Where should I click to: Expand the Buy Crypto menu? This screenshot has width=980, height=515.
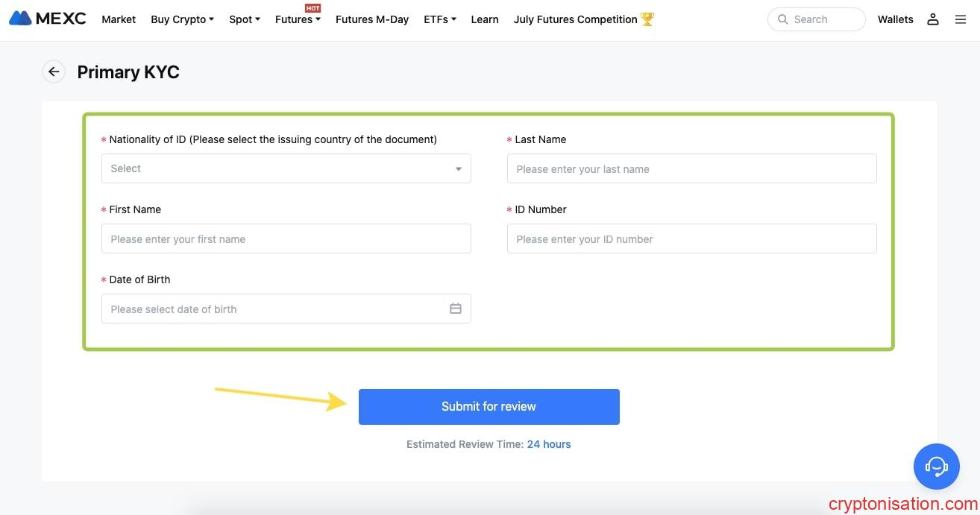point(182,19)
